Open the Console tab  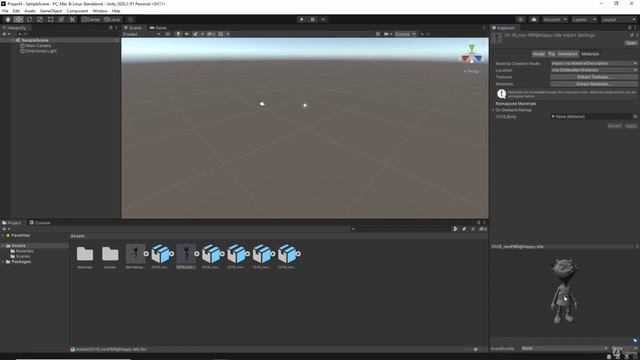pyautogui.click(x=40, y=223)
